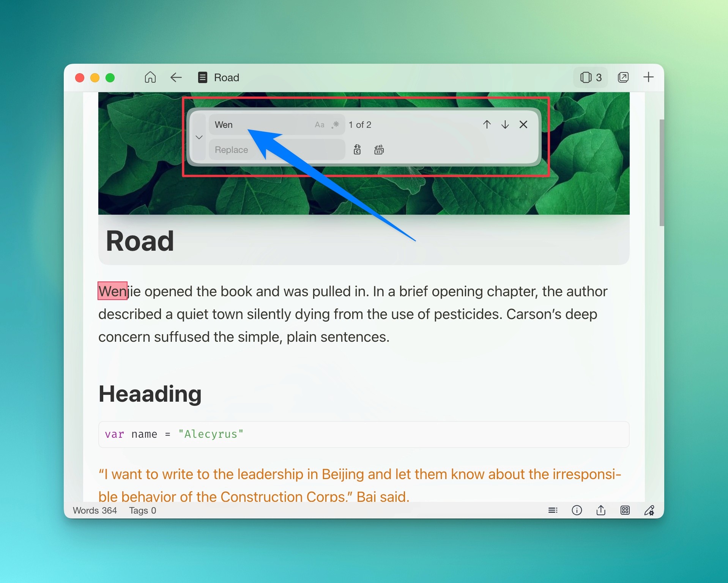Click the code block with Alecyrus

[364, 434]
